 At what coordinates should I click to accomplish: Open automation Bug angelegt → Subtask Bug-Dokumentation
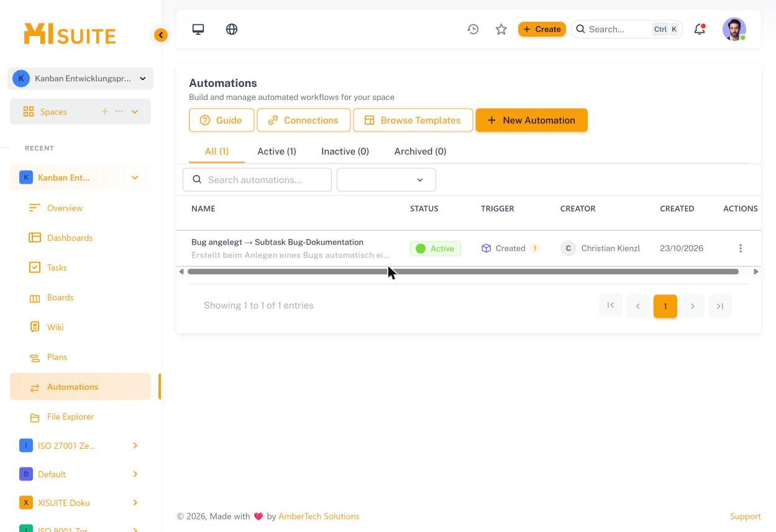point(277,242)
